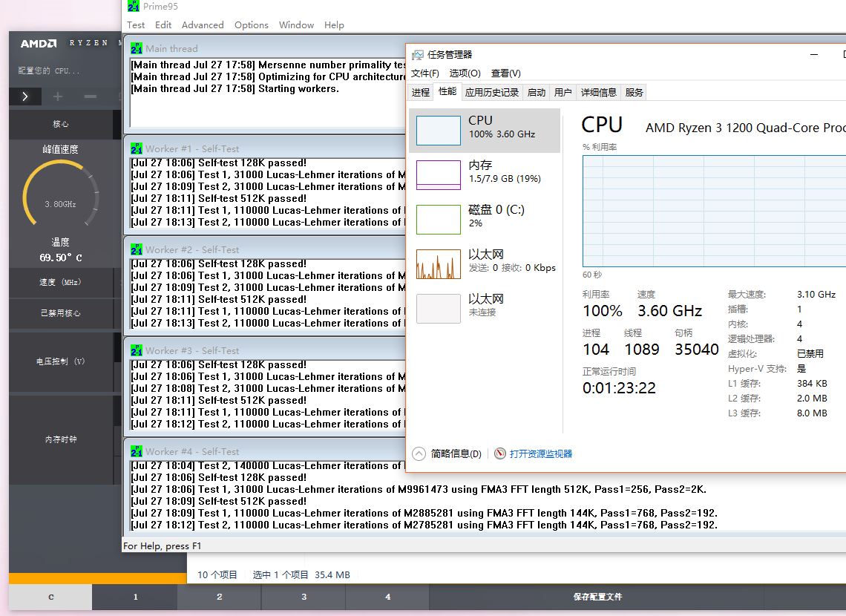Open the Options menu in Prime95
The height and width of the screenshot is (616, 846).
(251, 24)
